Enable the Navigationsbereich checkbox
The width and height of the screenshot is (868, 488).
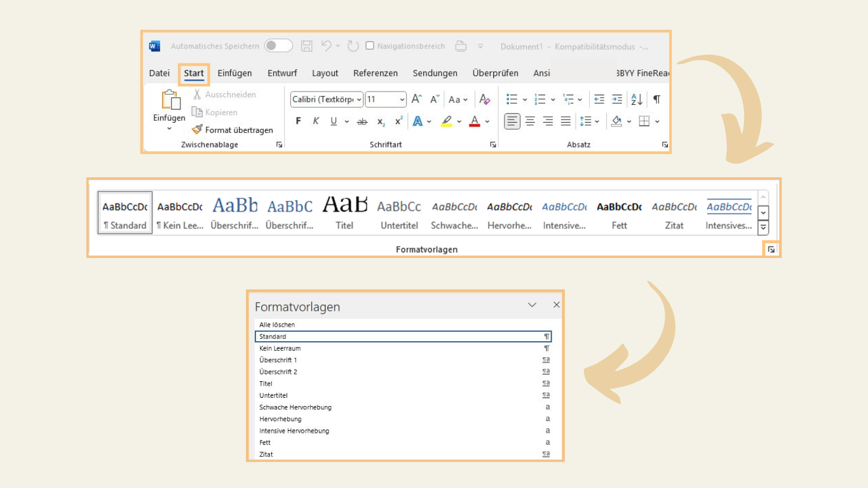370,46
